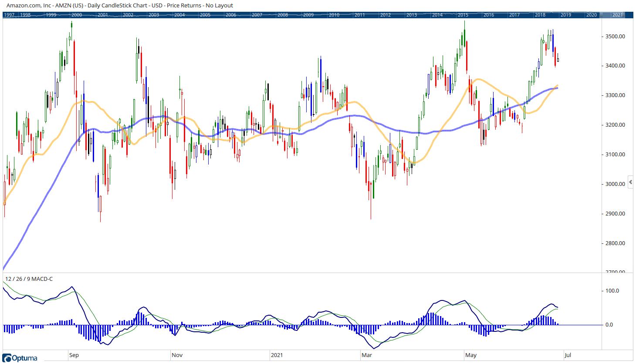Click the 3400.00 price axis label
Viewport: 636px width, 364px height.
pos(615,66)
